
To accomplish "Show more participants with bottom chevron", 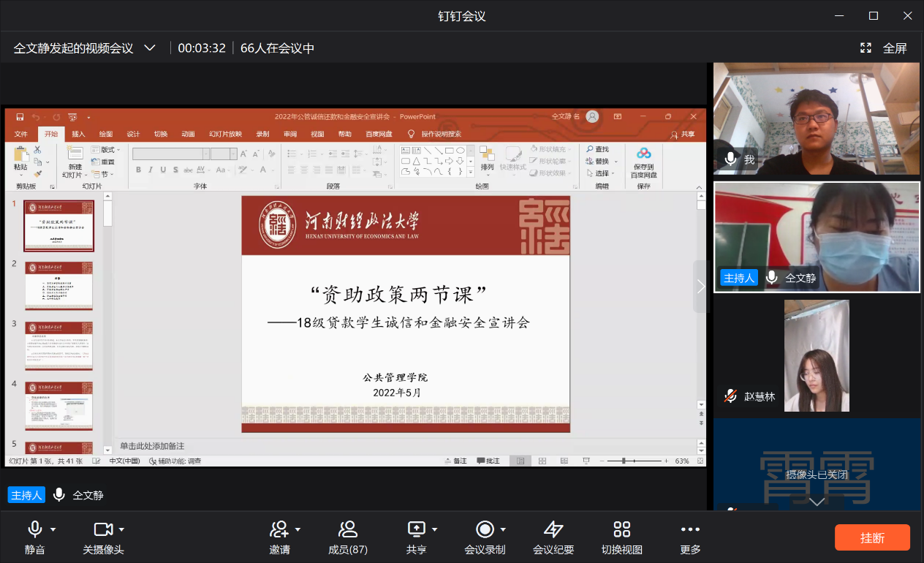I will (x=817, y=502).
